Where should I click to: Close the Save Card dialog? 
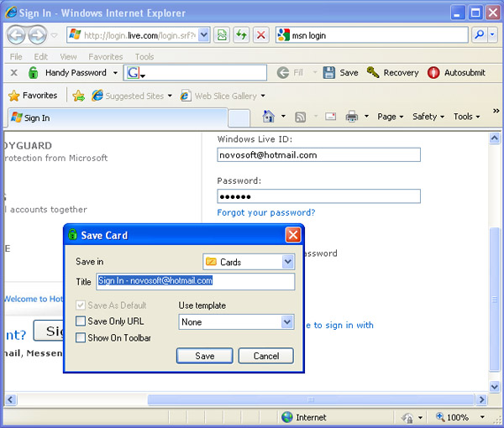(x=293, y=235)
